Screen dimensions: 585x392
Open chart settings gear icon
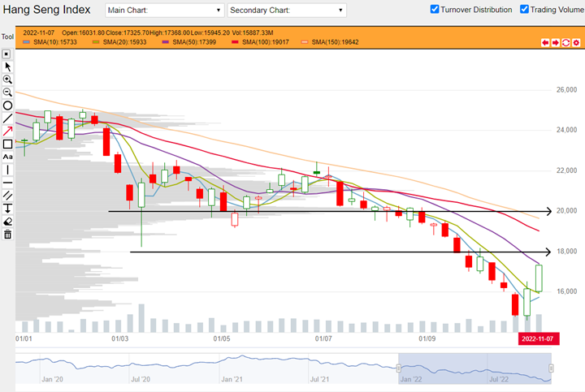(x=576, y=42)
